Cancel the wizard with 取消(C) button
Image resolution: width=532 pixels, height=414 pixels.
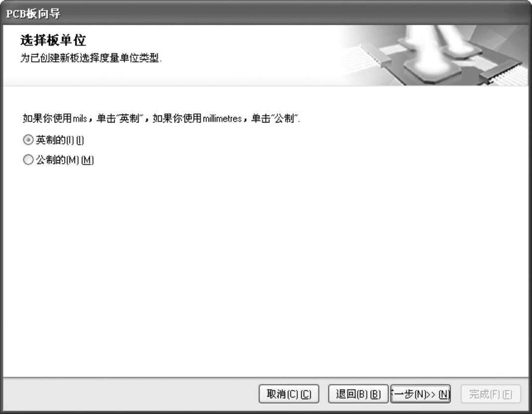[x=289, y=394]
